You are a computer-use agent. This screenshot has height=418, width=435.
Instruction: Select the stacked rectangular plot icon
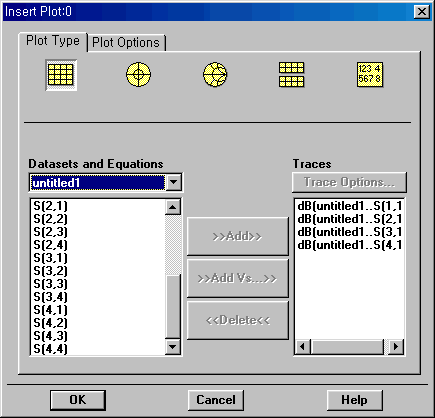tap(291, 75)
